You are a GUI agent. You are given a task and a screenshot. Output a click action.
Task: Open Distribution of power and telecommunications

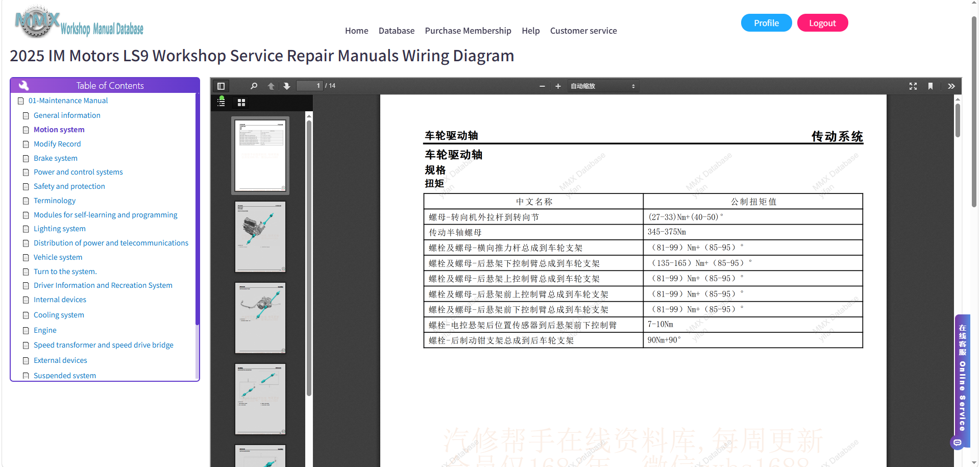click(111, 243)
